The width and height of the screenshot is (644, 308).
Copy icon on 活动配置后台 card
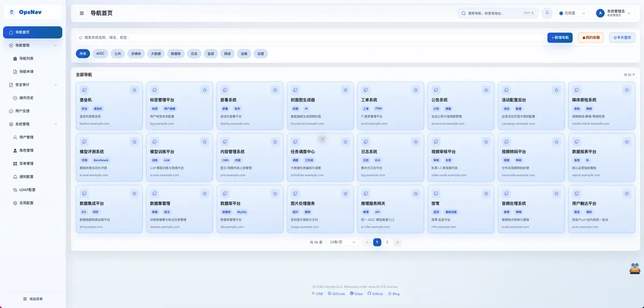506,90
